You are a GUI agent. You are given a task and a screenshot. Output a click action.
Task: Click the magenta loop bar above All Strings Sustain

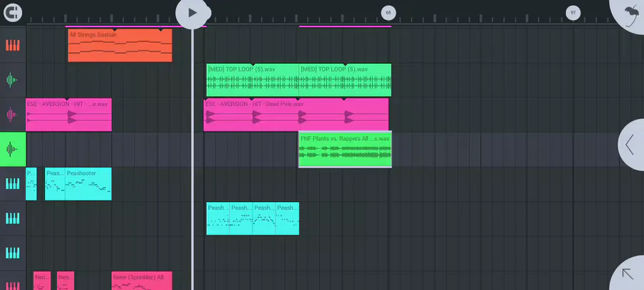point(135,26)
